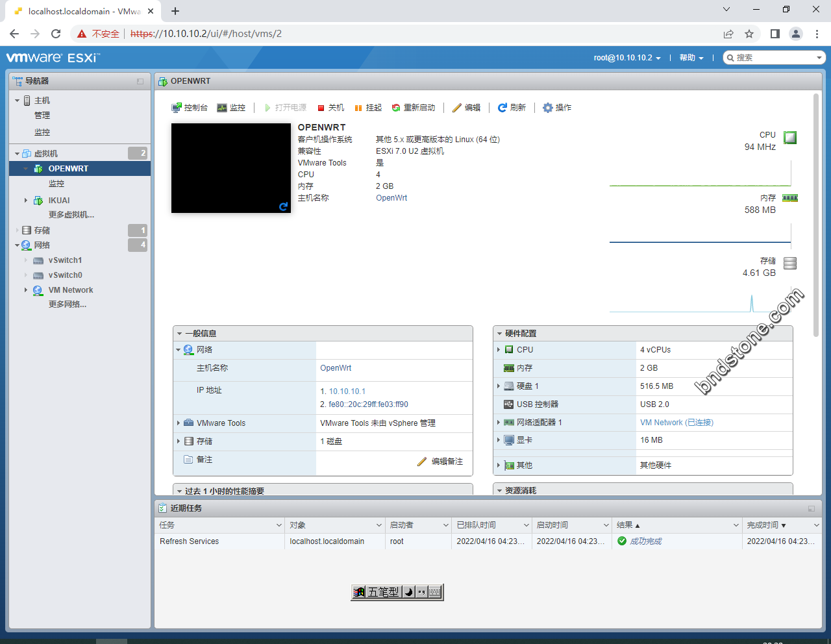The image size is (831, 644).
Task: Open the search box dropdown arrow
Action: coord(819,58)
